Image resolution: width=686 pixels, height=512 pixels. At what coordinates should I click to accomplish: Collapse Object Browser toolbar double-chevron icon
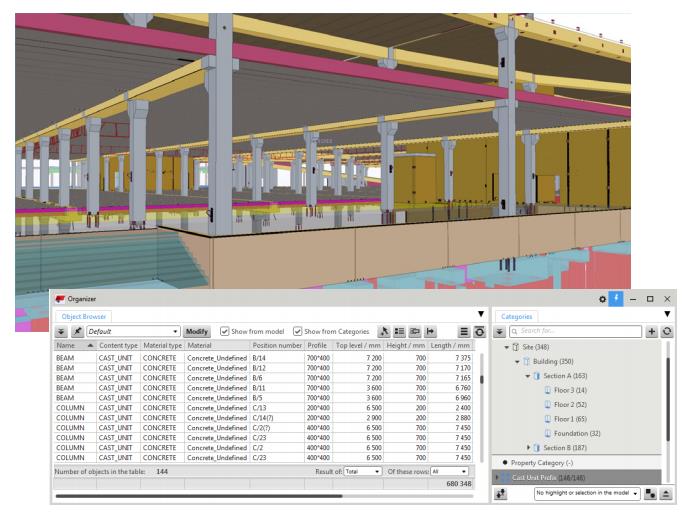point(61,332)
